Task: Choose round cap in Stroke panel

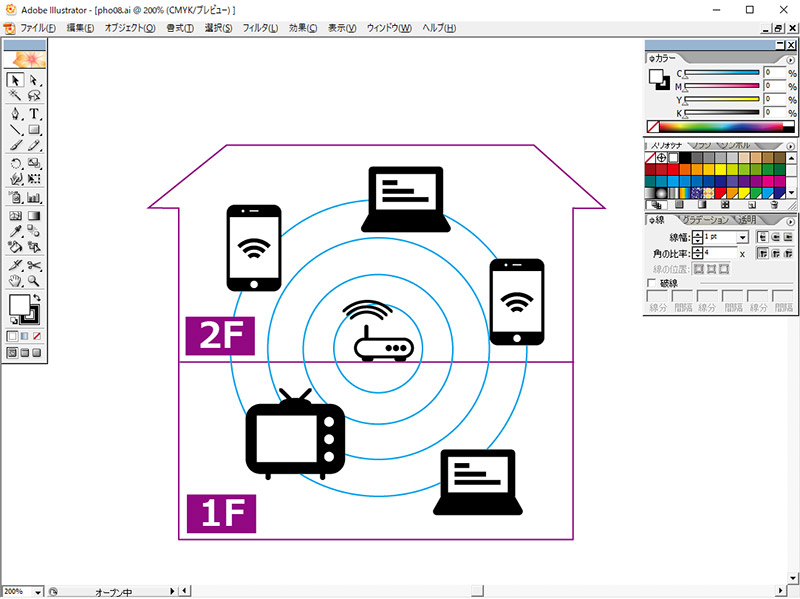Action: (x=776, y=237)
